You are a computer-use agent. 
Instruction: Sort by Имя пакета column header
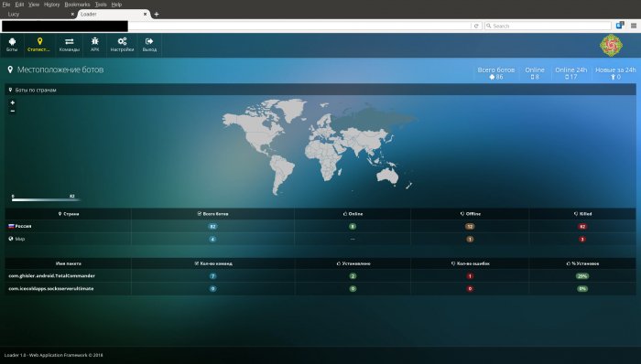(69, 263)
